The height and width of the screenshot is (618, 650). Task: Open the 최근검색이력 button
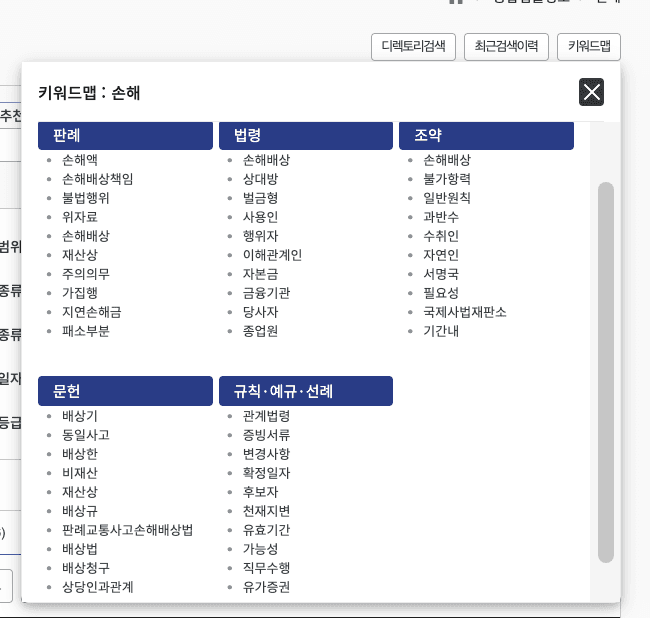[x=506, y=47]
